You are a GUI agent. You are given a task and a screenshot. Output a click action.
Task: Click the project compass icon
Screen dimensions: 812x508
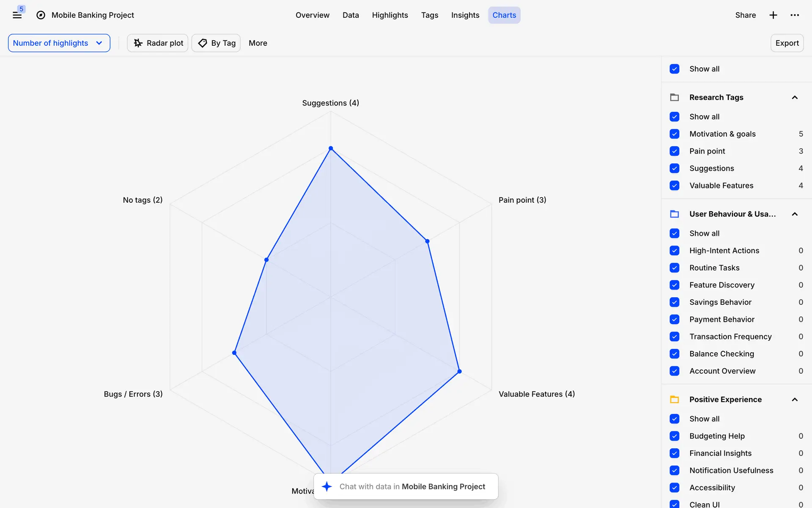41,15
